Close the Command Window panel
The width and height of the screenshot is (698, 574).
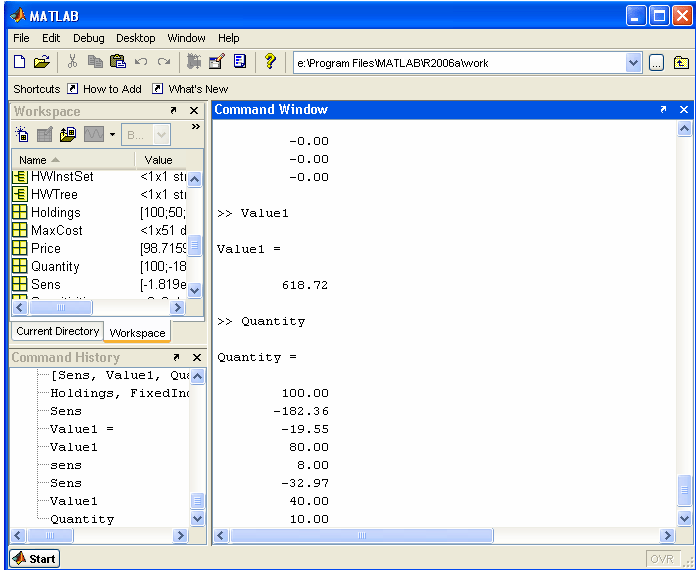[x=684, y=110]
